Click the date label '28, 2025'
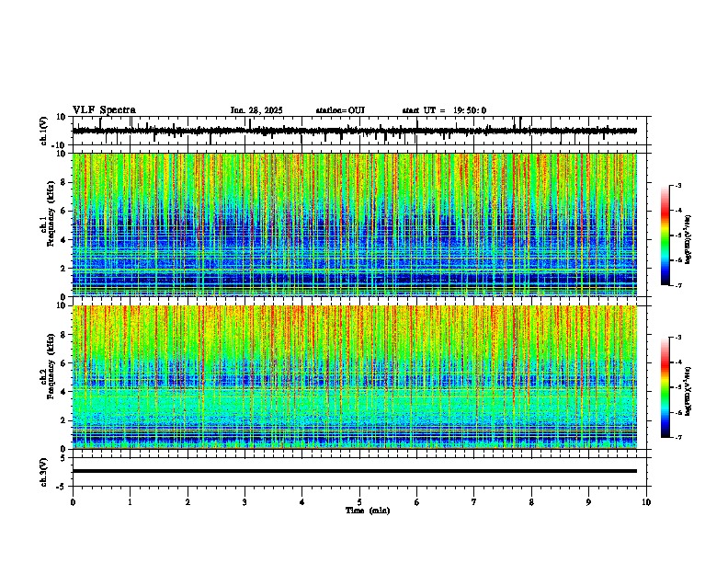 (265, 110)
